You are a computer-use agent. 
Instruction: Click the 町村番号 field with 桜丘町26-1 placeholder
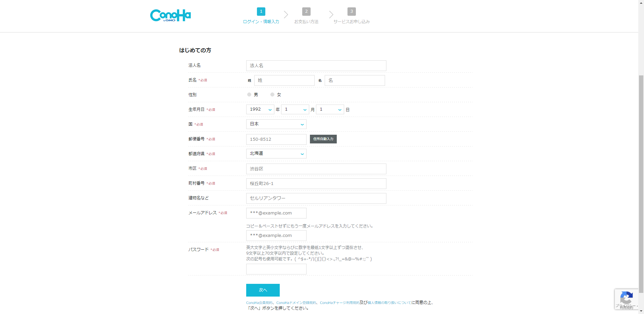[316, 184]
